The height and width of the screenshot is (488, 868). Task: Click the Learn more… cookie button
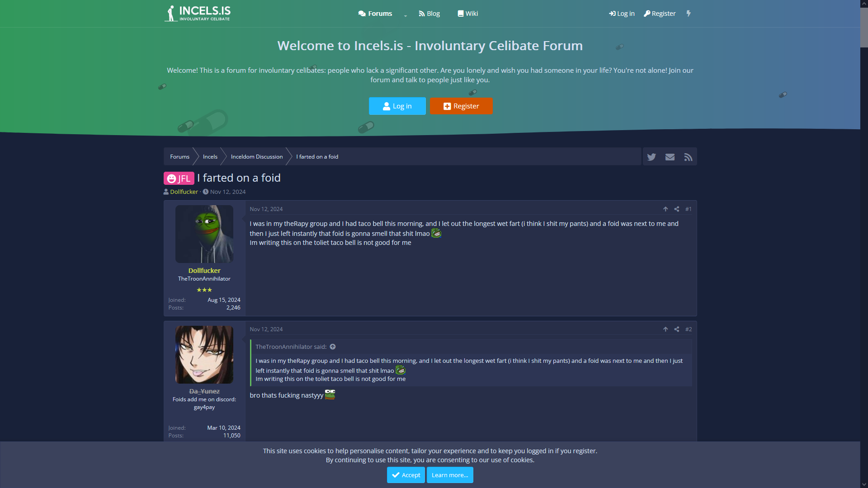coord(449,475)
